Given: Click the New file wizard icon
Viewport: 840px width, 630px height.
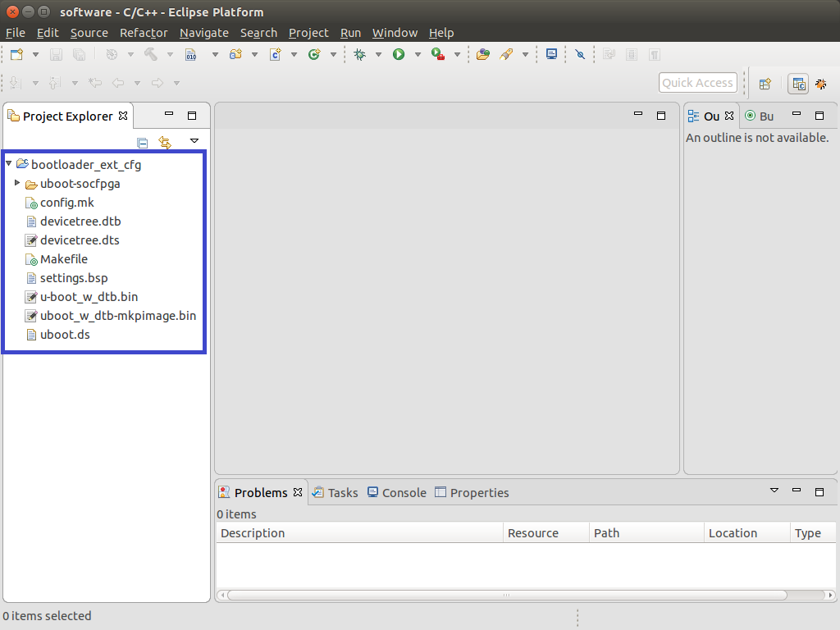Looking at the screenshot, I should point(16,55).
